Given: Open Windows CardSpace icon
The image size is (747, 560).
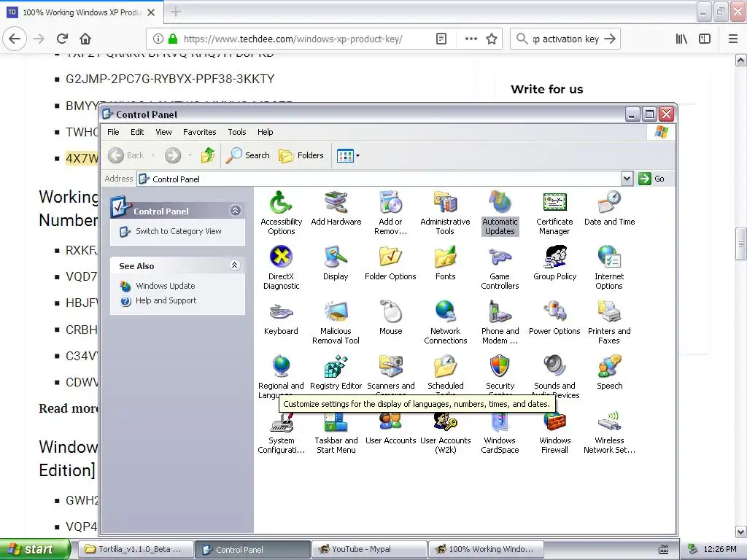Looking at the screenshot, I should pos(500,432).
